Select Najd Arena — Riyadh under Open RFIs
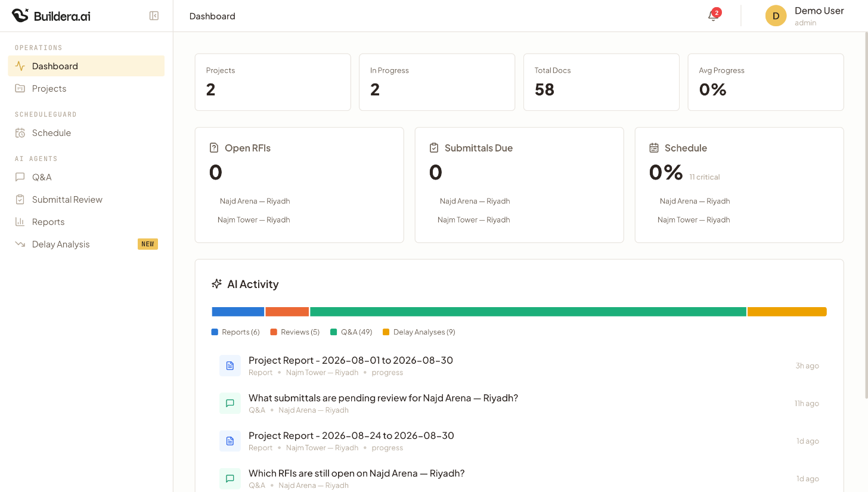 point(255,201)
